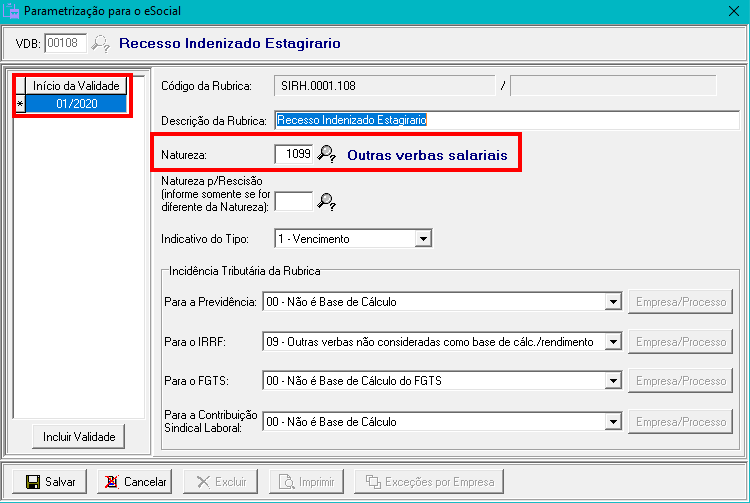
Task: Expand the Indicativo do Tipo dropdown
Action: coord(423,239)
